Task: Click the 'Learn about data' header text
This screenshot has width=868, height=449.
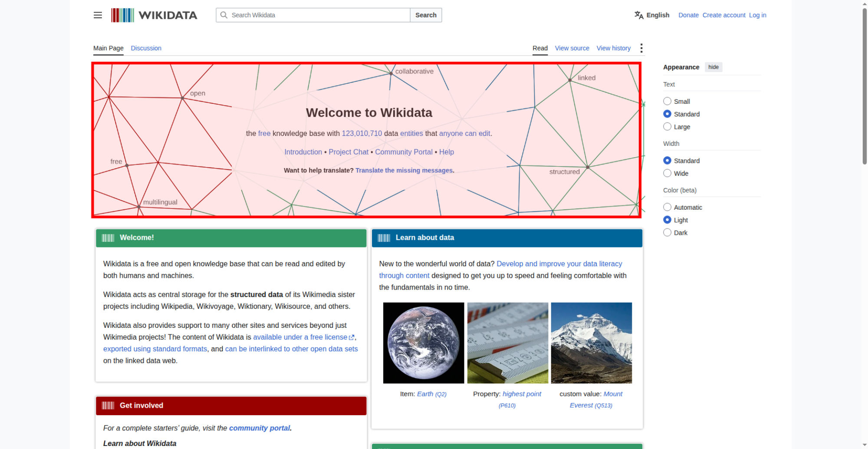Action: (x=424, y=238)
